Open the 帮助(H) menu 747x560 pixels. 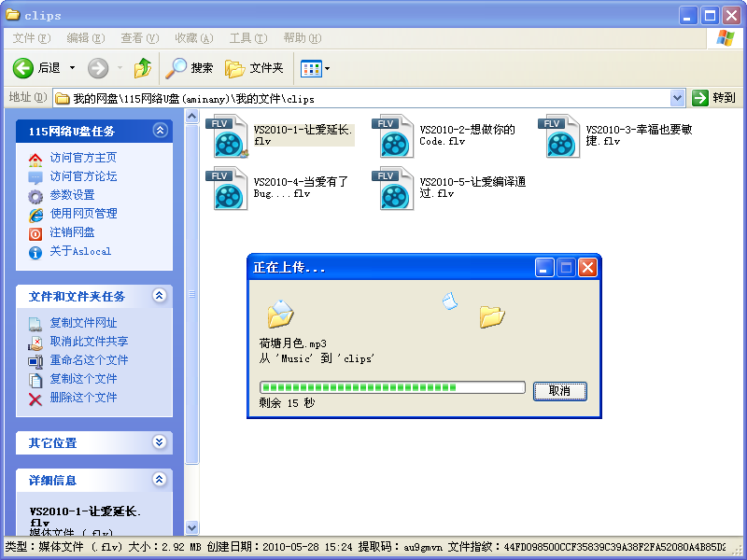tap(303, 38)
